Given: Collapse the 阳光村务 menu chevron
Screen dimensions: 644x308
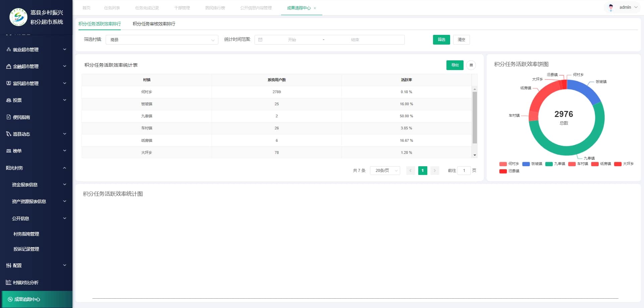Looking at the screenshot, I should [65, 168].
